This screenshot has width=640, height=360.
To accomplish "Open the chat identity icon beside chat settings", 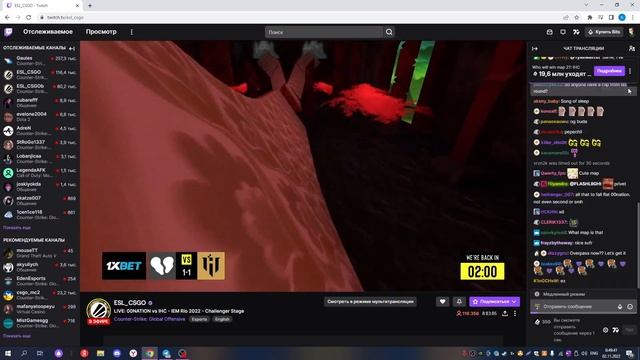I will point(616,330).
